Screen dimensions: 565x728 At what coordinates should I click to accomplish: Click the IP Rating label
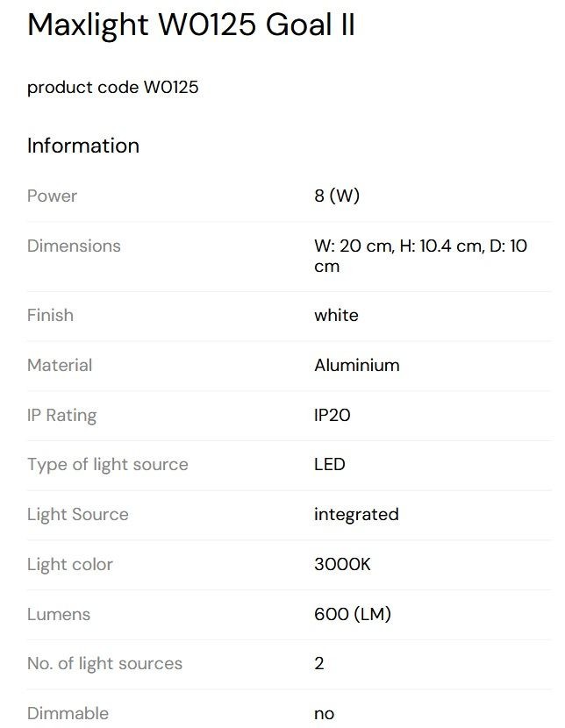(61, 415)
